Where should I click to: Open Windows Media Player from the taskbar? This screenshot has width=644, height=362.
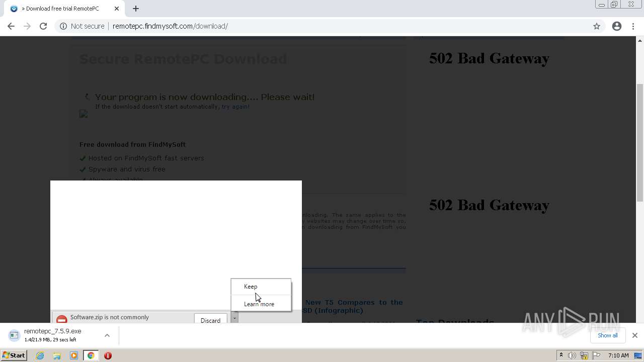click(74, 355)
